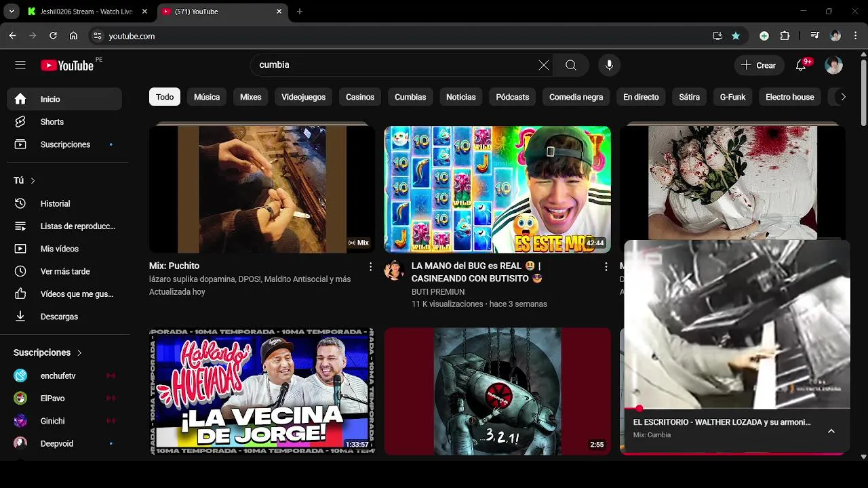Open the browser home button
868x488 pixels.
73,36
